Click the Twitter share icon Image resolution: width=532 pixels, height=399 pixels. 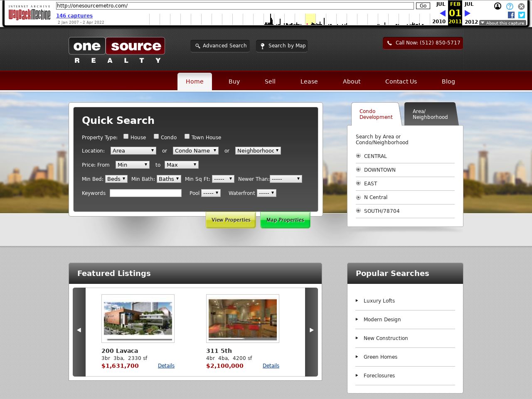(522, 15)
